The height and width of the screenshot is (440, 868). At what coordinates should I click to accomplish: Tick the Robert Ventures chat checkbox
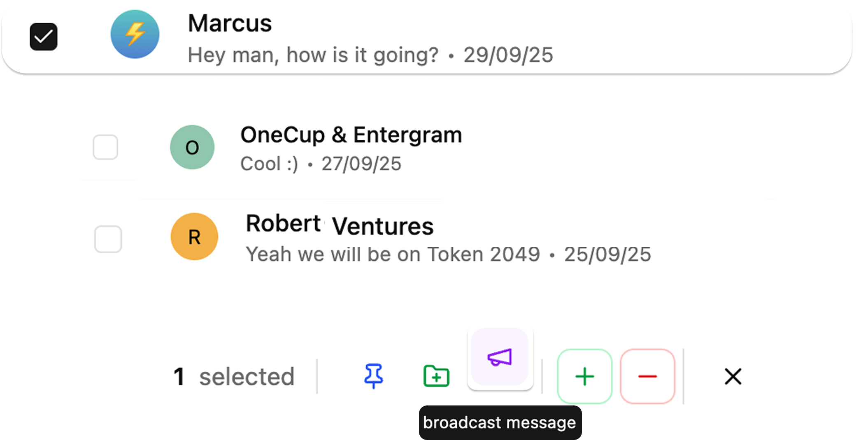click(x=108, y=239)
